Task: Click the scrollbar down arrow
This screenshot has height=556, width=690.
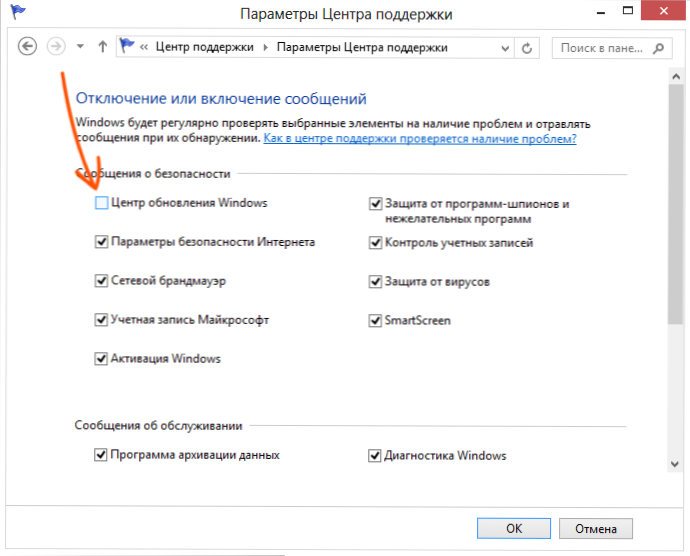Action: coord(675,464)
